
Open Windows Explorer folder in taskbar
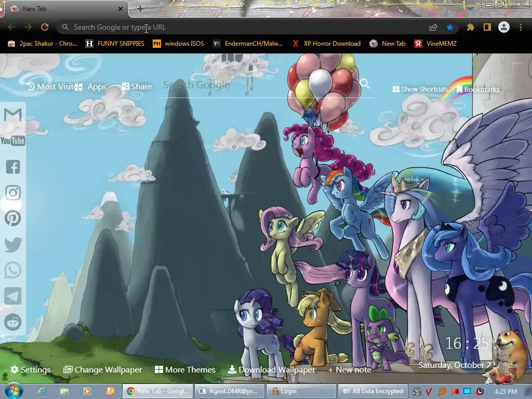click(64, 391)
